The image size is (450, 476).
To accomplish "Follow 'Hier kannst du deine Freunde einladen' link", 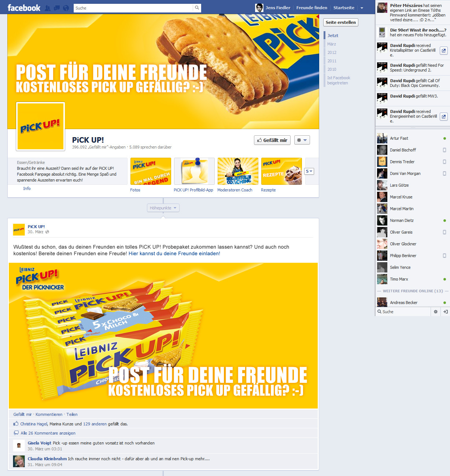I will pyautogui.click(x=174, y=253).
